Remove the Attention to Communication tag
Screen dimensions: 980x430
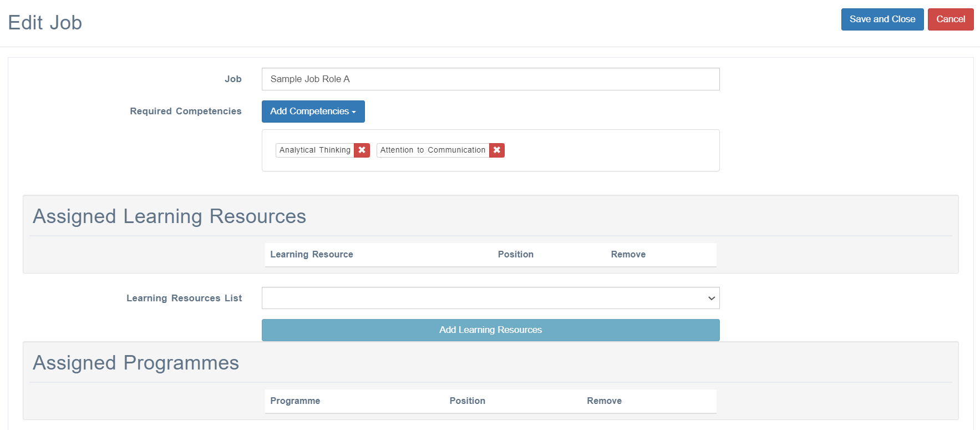[497, 150]
